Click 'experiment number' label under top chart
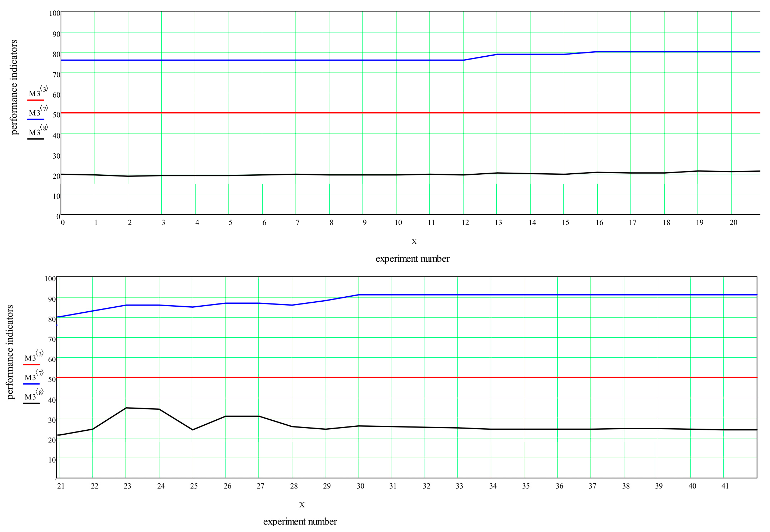770x532 pixels. [x=412, y=259]
